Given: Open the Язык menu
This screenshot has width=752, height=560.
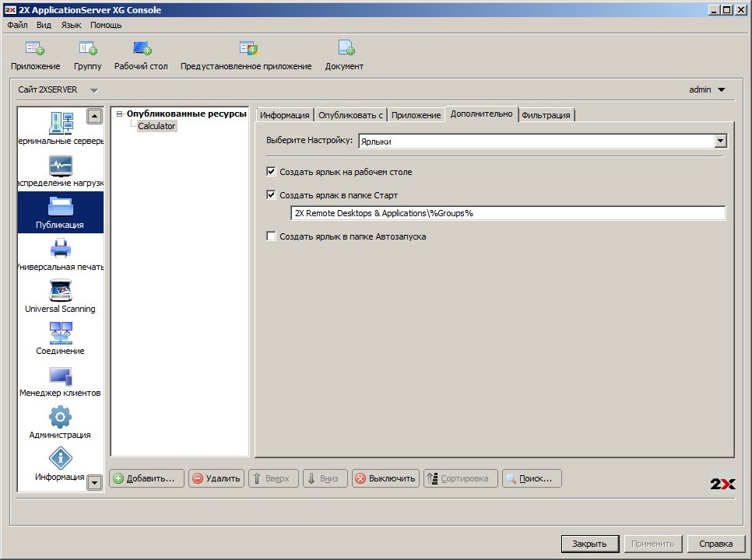Looking at the screenshot, I should 71,25.
